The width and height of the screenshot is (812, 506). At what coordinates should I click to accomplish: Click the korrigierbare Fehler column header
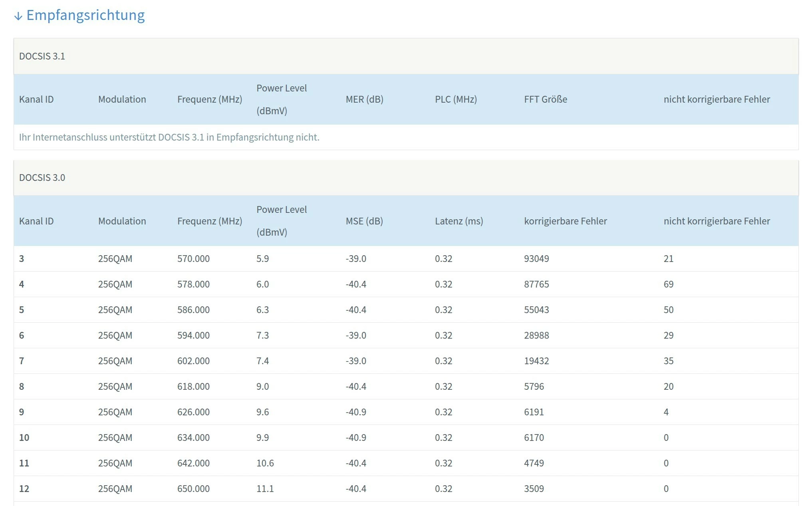pyautogui.click(x=565, y=221)
